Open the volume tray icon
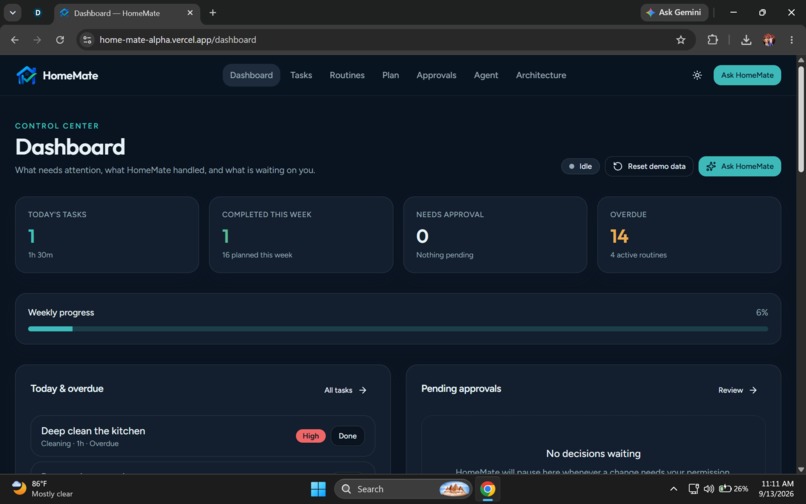The height and width of the screenshot is (504, 806). pos(709,489)
